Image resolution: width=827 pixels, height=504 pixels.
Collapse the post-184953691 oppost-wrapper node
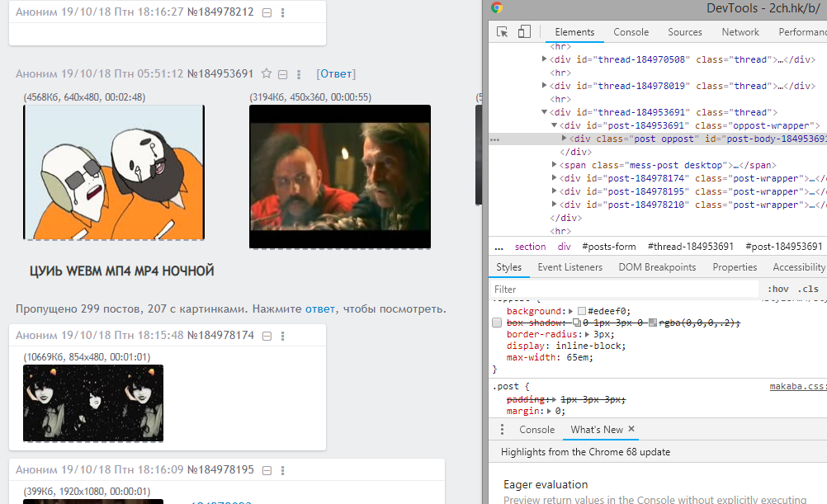(555, 125)
